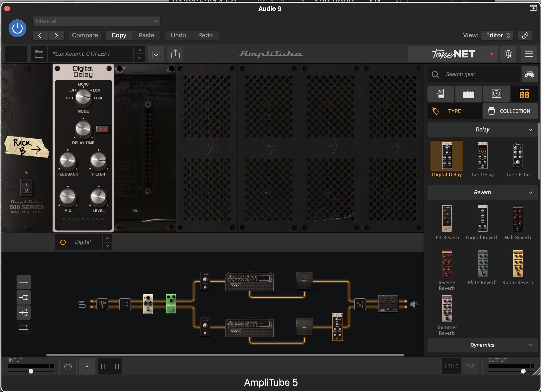Click the Undo button
The width and height of the screenshot is (541, 392).
[178, 35]
